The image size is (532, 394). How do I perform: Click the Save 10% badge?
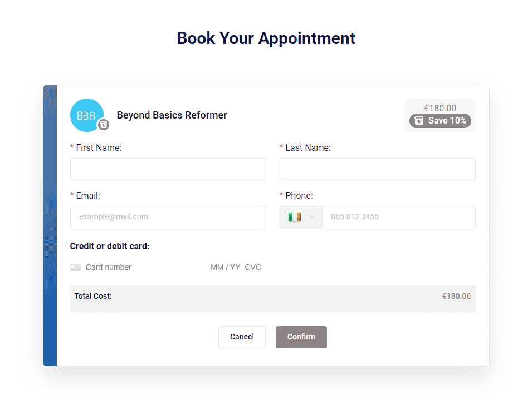[440, 121]
